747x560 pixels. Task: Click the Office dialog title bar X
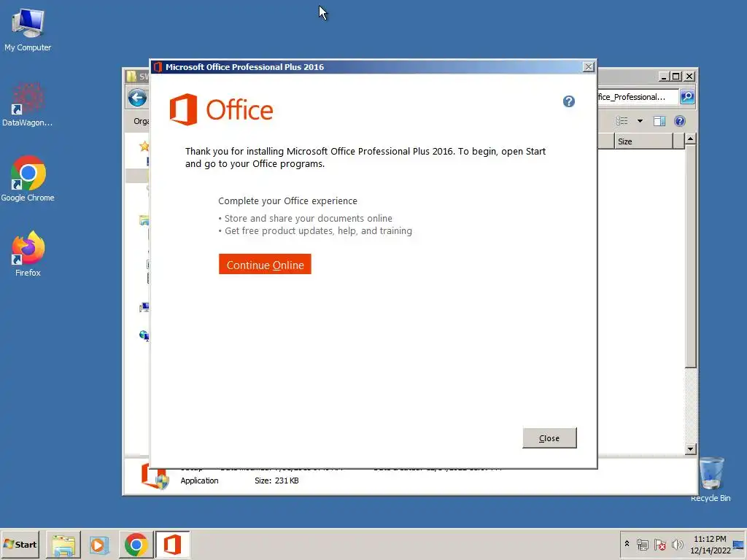(589, 67)
